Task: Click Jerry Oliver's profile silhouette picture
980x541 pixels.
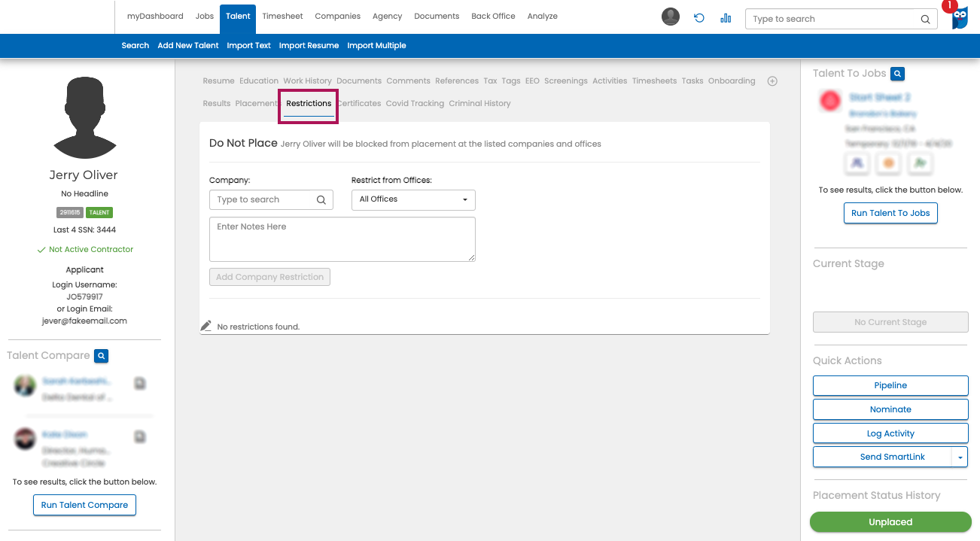Action: pos(84,118)
